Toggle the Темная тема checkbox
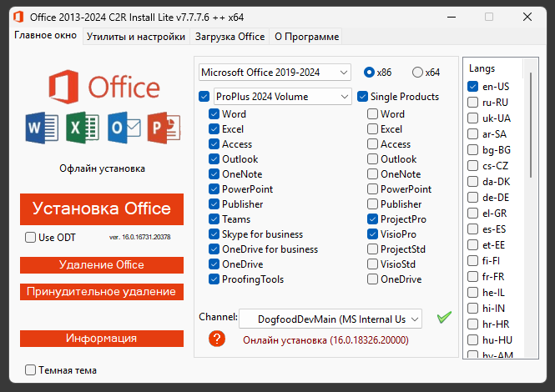555x392 pixels. (31, 370)
